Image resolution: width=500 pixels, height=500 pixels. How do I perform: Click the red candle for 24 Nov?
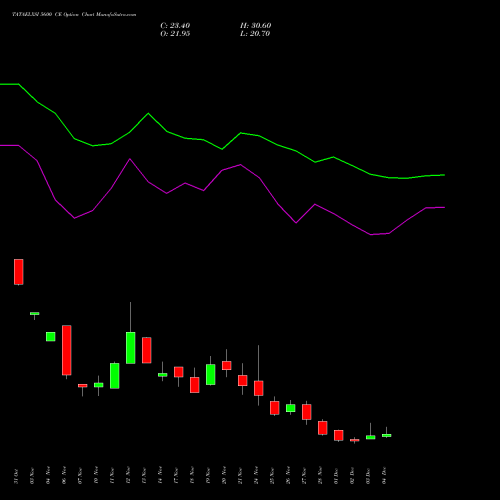coord(259,388)
